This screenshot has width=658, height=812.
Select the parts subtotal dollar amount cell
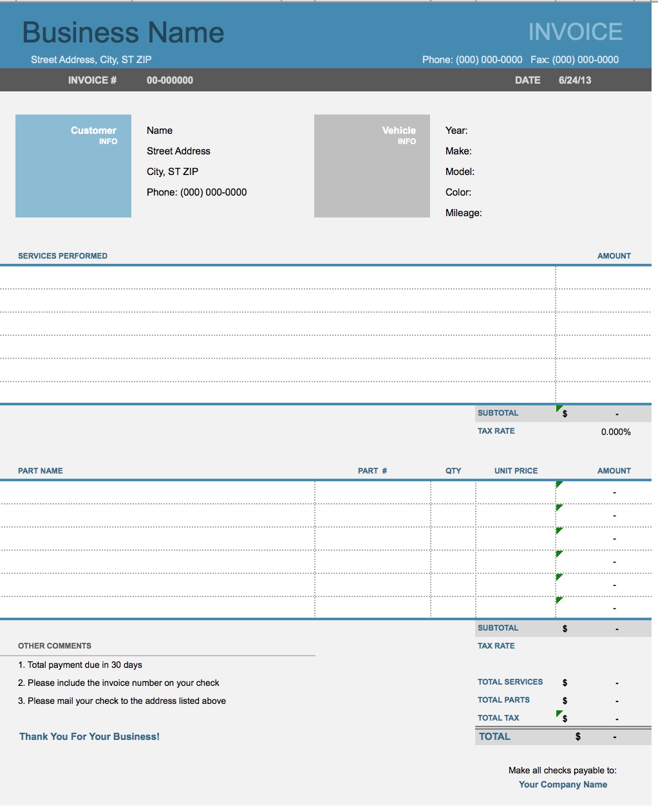[603, 629]
